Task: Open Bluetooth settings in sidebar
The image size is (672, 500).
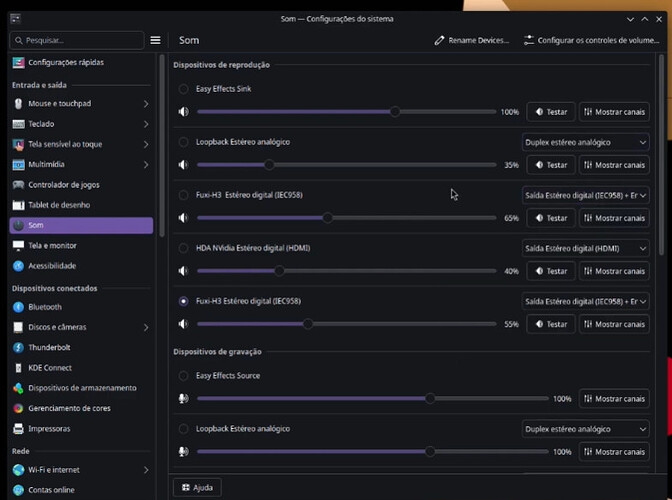Action: (45, 307)
